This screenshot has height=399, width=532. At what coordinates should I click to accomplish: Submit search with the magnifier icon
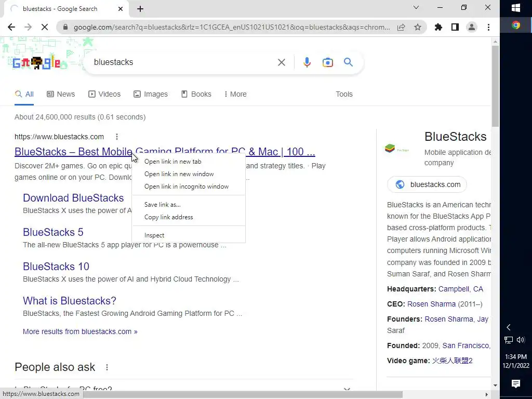coord(348,62)
